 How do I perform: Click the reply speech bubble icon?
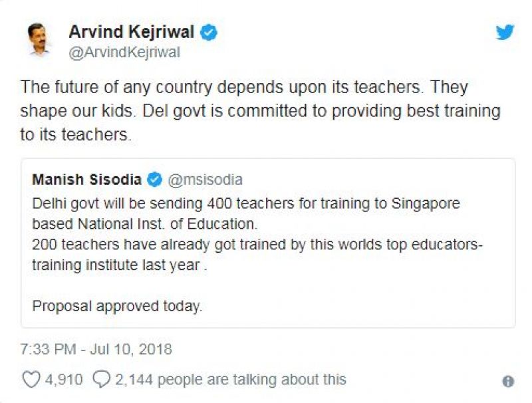click(101, 379)
